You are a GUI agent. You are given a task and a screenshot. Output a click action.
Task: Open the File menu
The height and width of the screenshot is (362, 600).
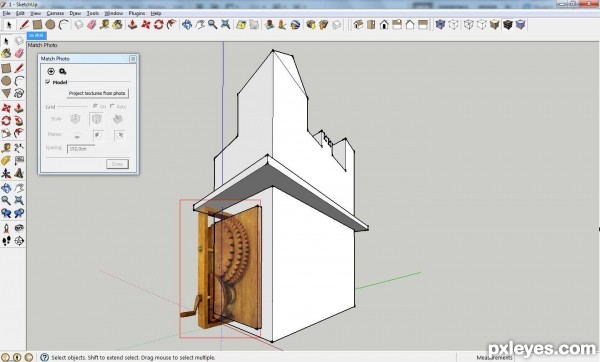[x=7, y=13]
